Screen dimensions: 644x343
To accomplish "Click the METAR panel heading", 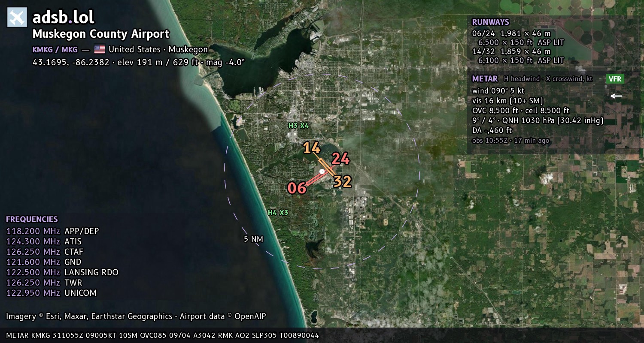I will pyautogui.click(x=485, y=79).
